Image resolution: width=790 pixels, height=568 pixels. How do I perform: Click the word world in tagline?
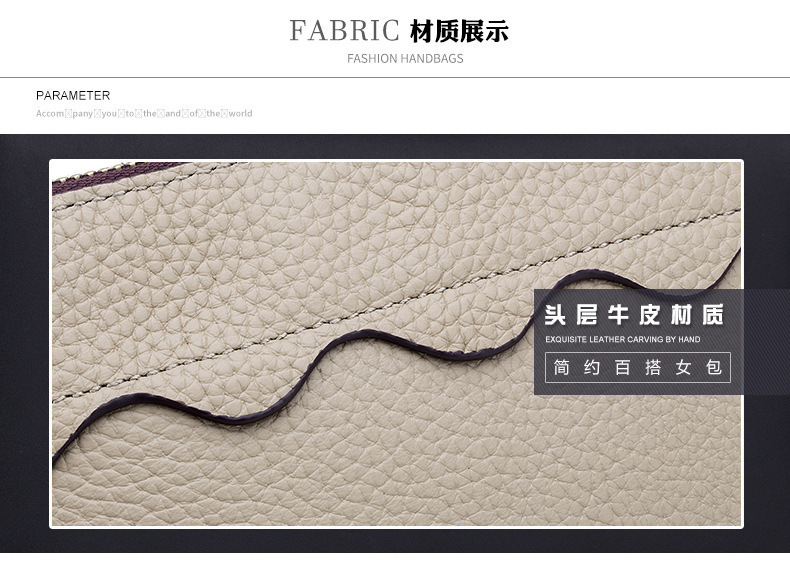240,114
